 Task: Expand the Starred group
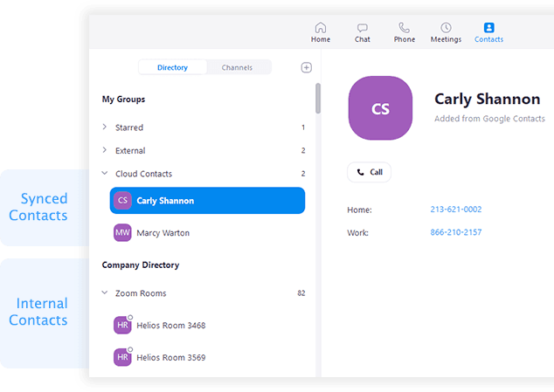[106, 127]
